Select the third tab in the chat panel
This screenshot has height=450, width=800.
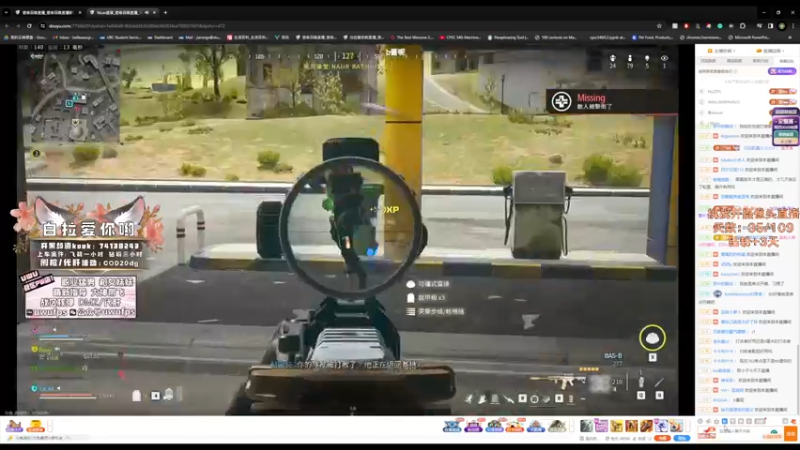click(760, 61)
